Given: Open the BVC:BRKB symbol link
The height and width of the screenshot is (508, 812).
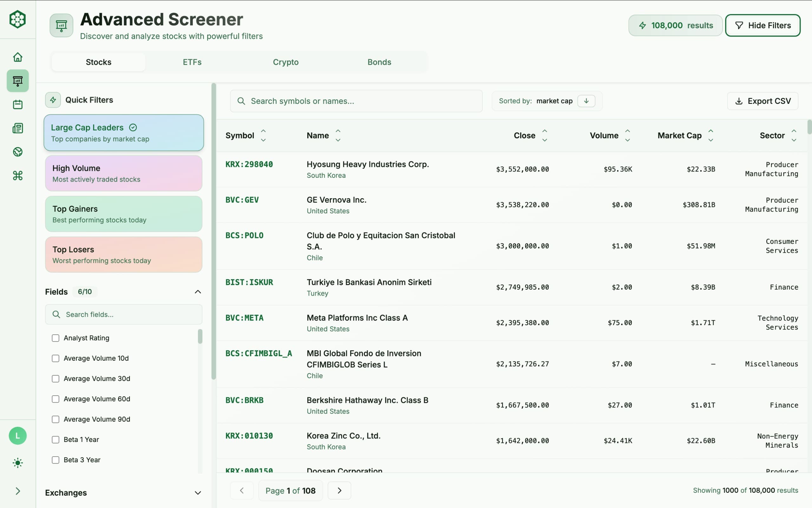Looking at the screenshot, I should click(x=244, y=400).
